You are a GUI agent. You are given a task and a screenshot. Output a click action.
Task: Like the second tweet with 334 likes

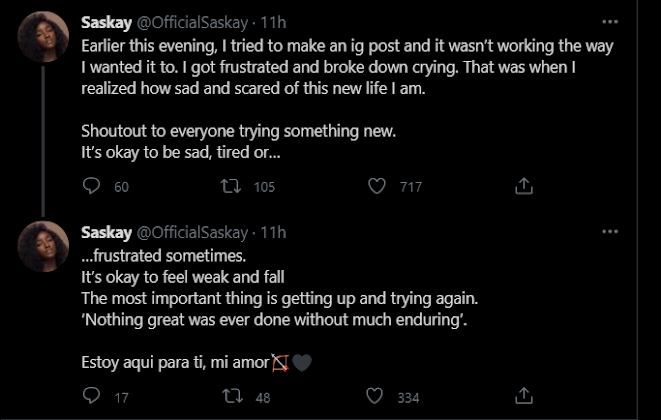[x=377, y=397]
